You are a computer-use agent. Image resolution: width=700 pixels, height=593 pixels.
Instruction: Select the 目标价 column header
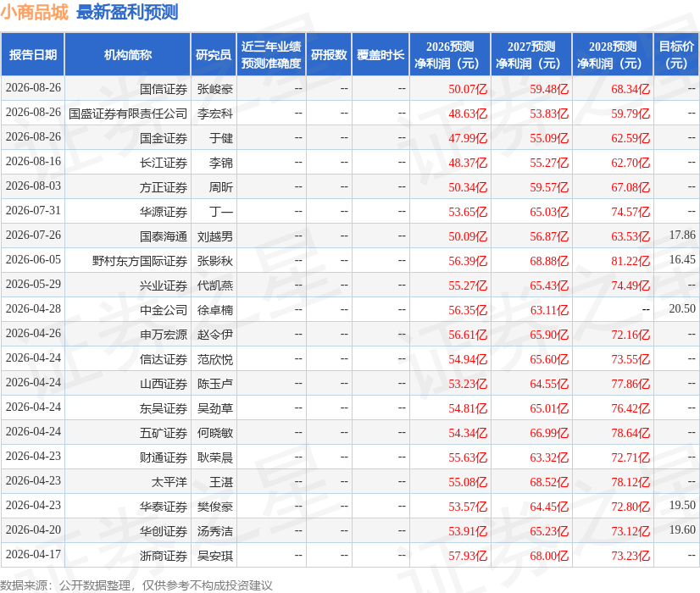tap(676, 54)
